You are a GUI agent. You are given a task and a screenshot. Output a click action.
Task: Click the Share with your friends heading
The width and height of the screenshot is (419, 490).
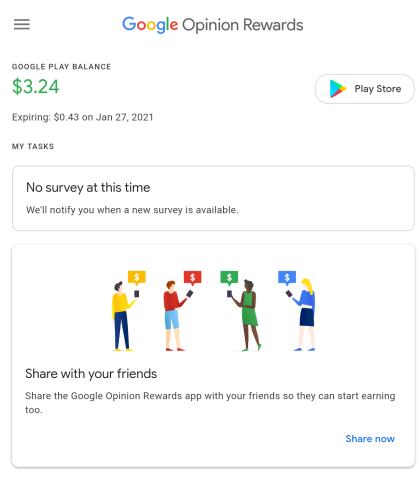pyautogui.click(x=91, y=374)
